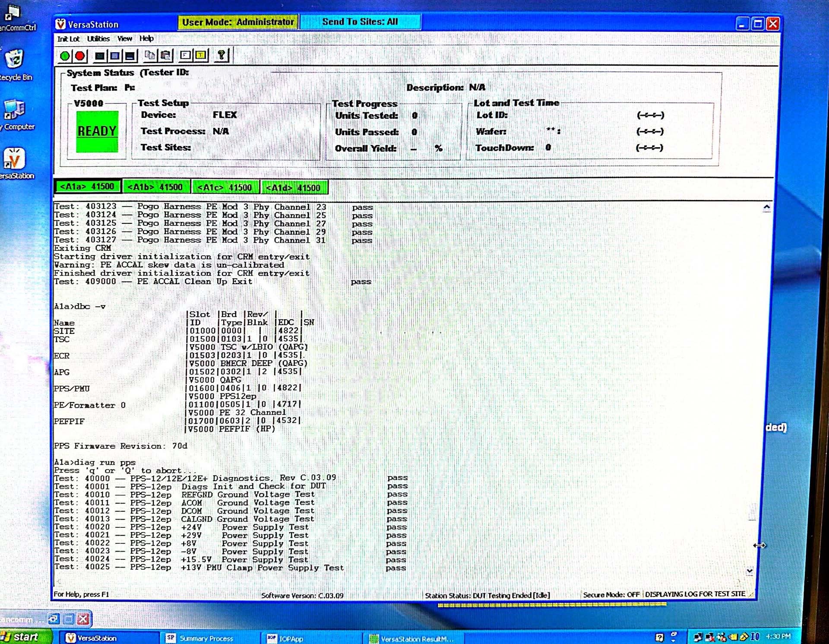Click 'Station Status: DUT Testing Ended' status
Viewport: 829px width, 644px height.
pos(487,595)
